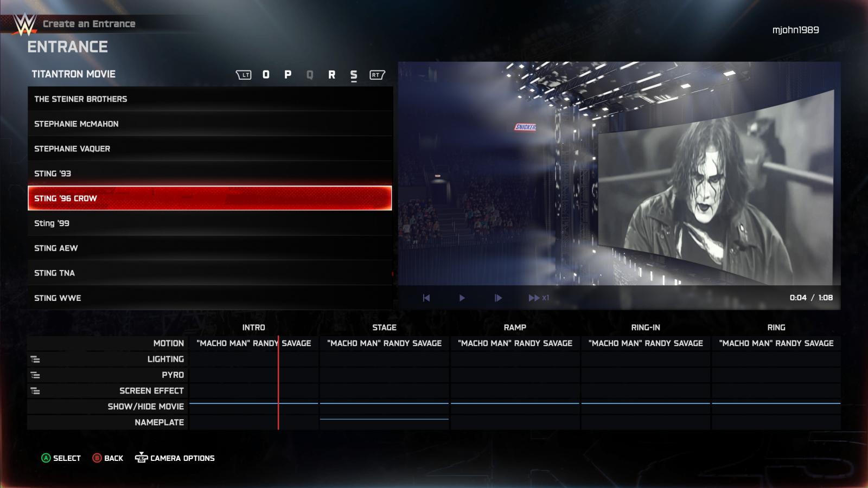Expand the Screen Effect row icon
868x488 pixels.
pyautogui.click(x=35, y=390)
